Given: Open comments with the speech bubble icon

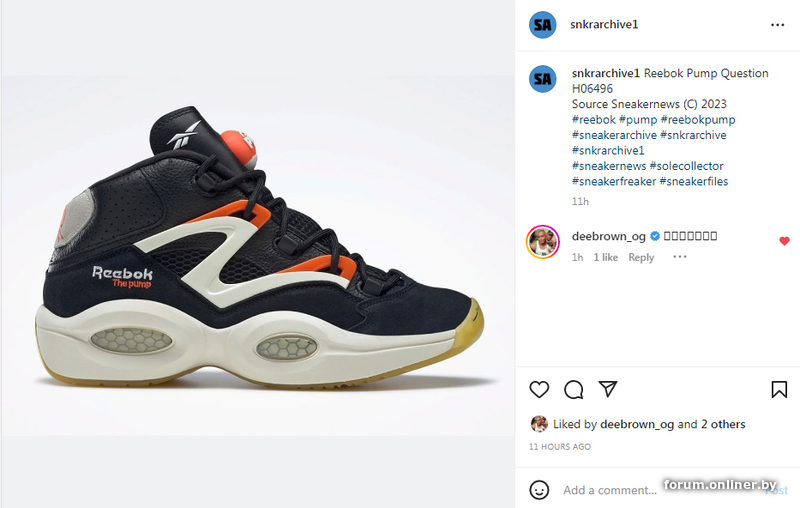Looking at the screenshot, I should point(573,390).
